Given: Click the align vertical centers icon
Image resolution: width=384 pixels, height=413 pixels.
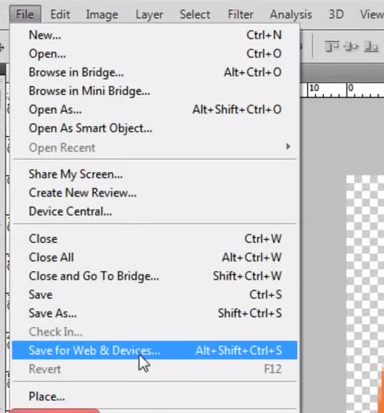Looking at the screenshot, I should 351,46.
